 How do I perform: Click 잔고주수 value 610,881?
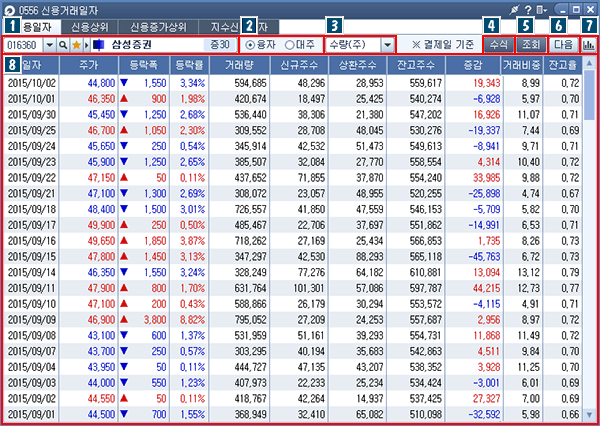[426, 273]
